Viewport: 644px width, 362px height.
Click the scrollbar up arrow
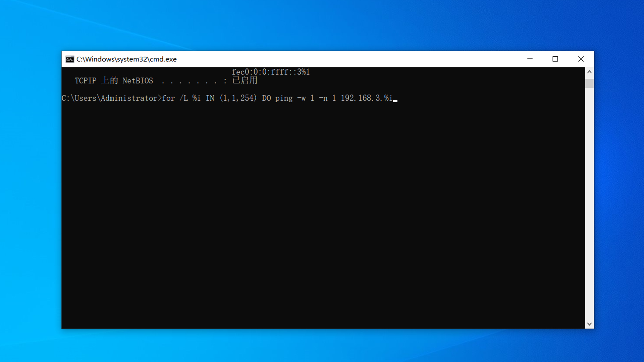click(589, 72)
